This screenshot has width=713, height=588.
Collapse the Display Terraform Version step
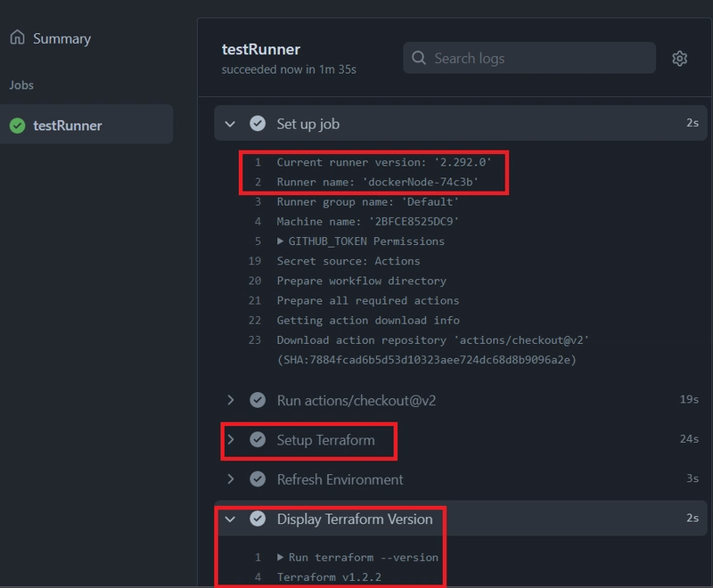(231, 519)
